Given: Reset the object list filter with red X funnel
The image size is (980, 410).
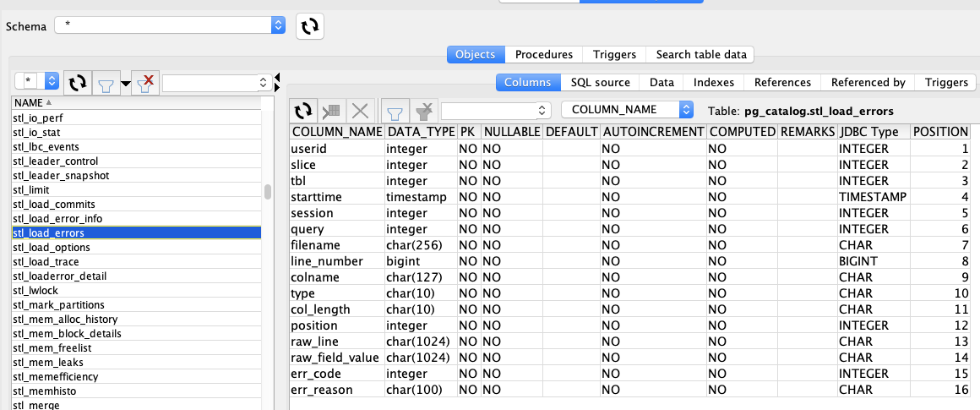Looking at the screenshot, I should [145, 82].
